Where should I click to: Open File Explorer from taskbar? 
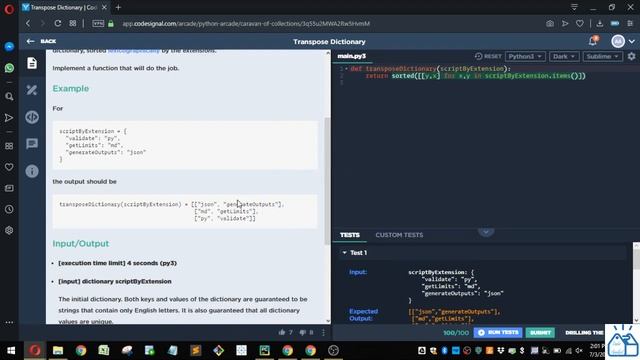58,350
